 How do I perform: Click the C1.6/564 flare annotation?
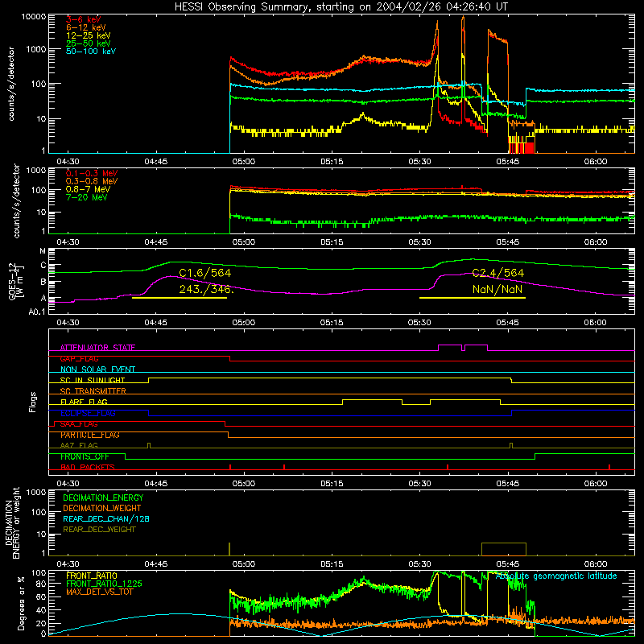pyautogui.click(x=205, y=273)
